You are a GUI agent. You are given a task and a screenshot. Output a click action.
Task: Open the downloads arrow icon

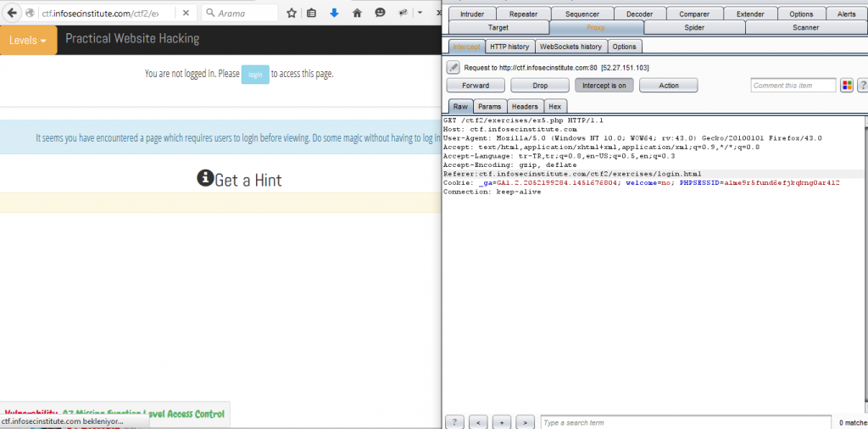pos(335,14)
